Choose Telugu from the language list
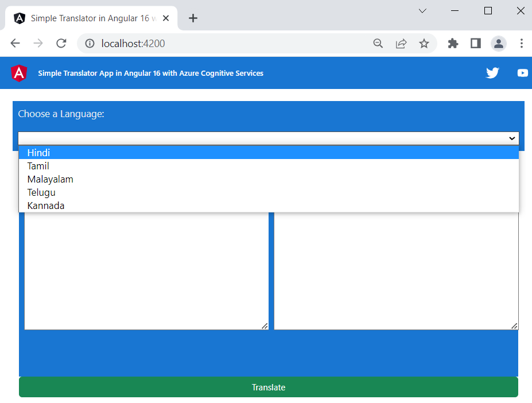532x403 pixels. tap(269, 192)
